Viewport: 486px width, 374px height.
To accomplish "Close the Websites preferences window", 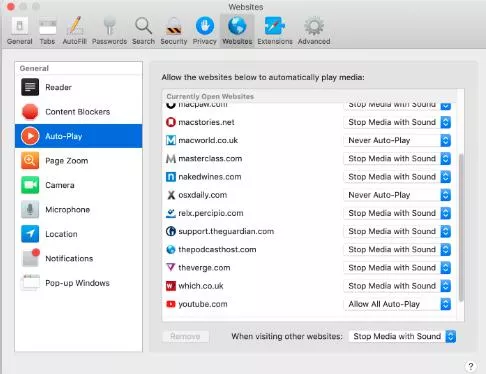I will 11,7.
